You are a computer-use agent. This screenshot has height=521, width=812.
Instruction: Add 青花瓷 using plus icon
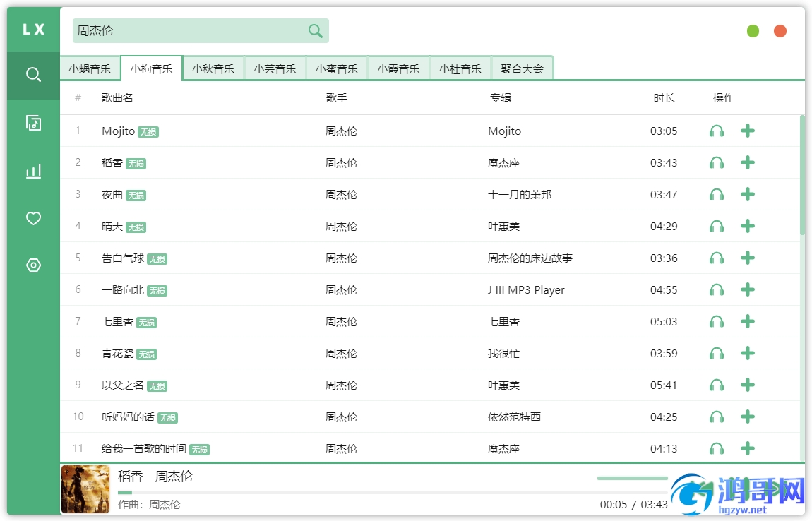point(747,354)
